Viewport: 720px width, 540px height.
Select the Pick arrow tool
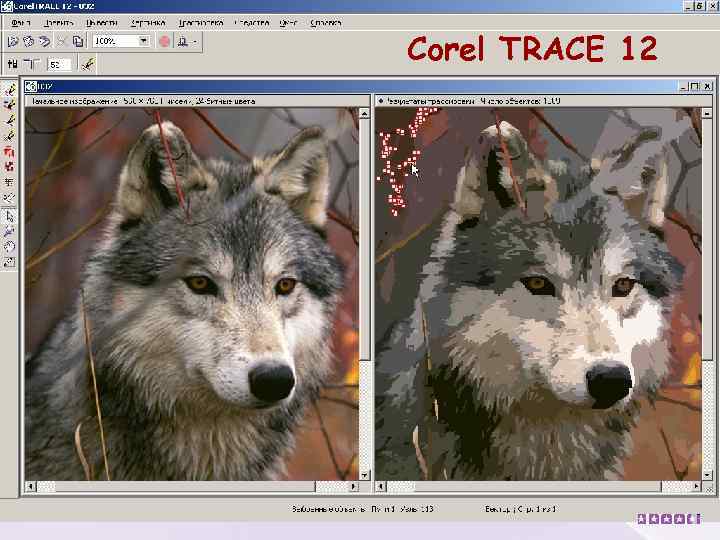tap(9, 216)
